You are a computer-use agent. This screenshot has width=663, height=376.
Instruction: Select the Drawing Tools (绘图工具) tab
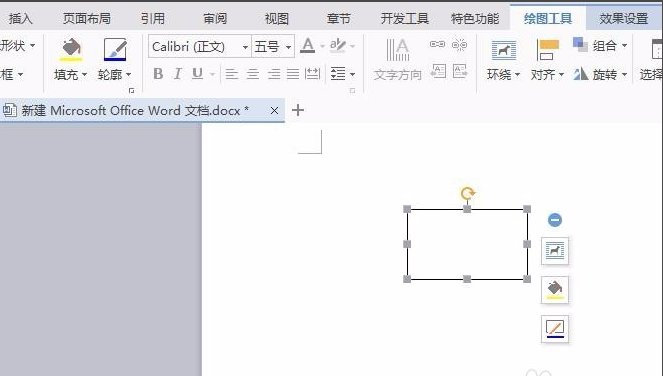(548, 19)
